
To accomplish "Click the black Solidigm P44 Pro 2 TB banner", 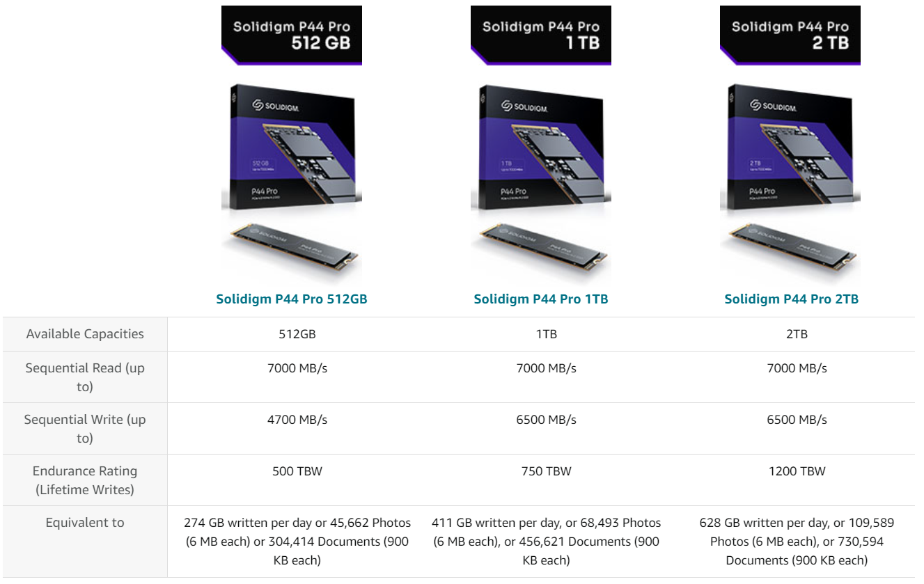I will pyautogui.click(x=790, y=35).
